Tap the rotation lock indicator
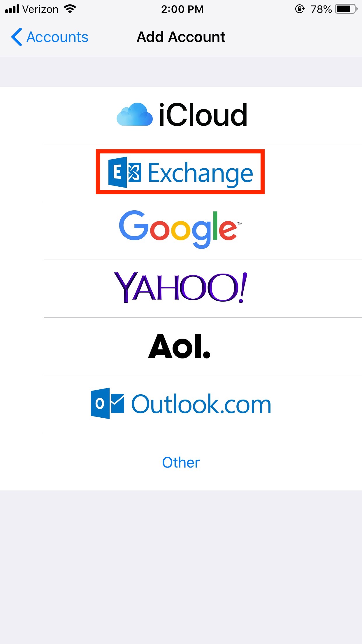Image resolution: width=362 pixels, height=644 pixels. [x=300, y=9]
